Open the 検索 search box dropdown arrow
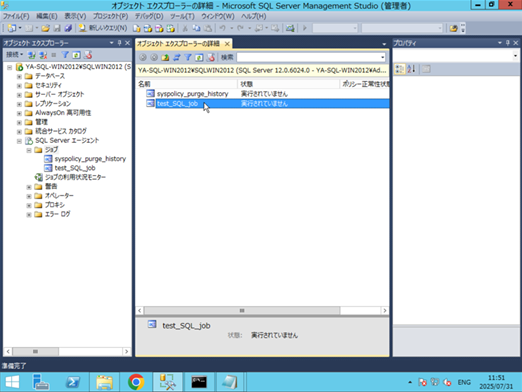Viewport: 522px width, 392px height. pos(383,57)
